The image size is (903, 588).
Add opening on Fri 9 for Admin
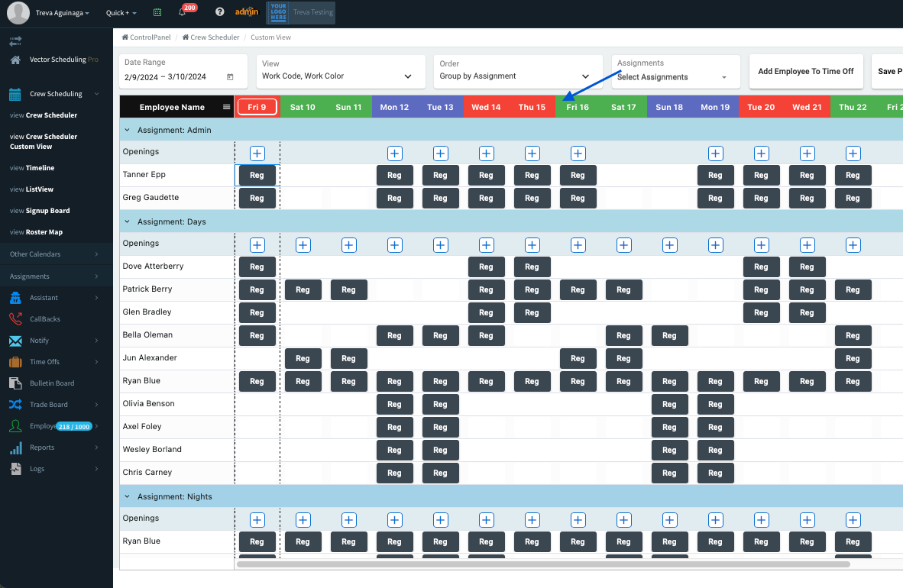coord(257,153)
